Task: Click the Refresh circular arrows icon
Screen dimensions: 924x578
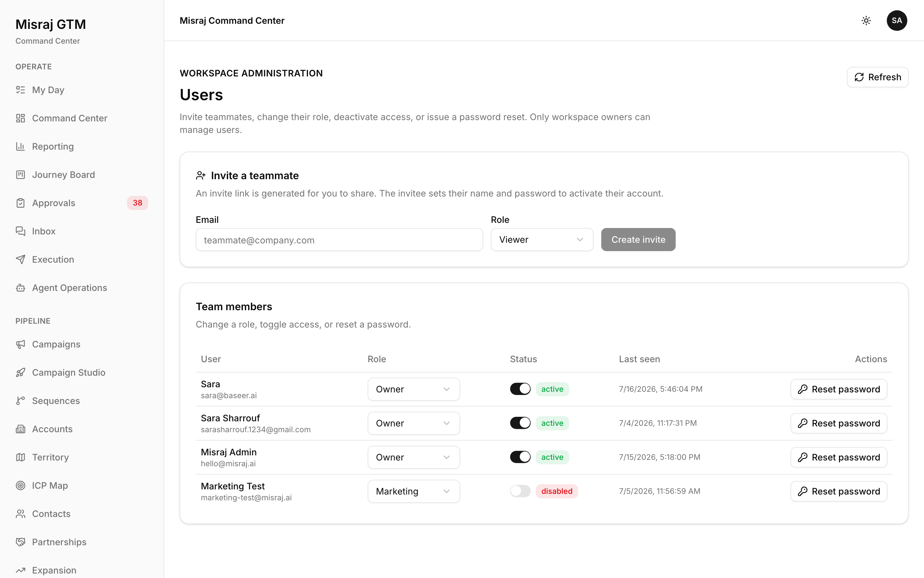Action: point(859,77)
